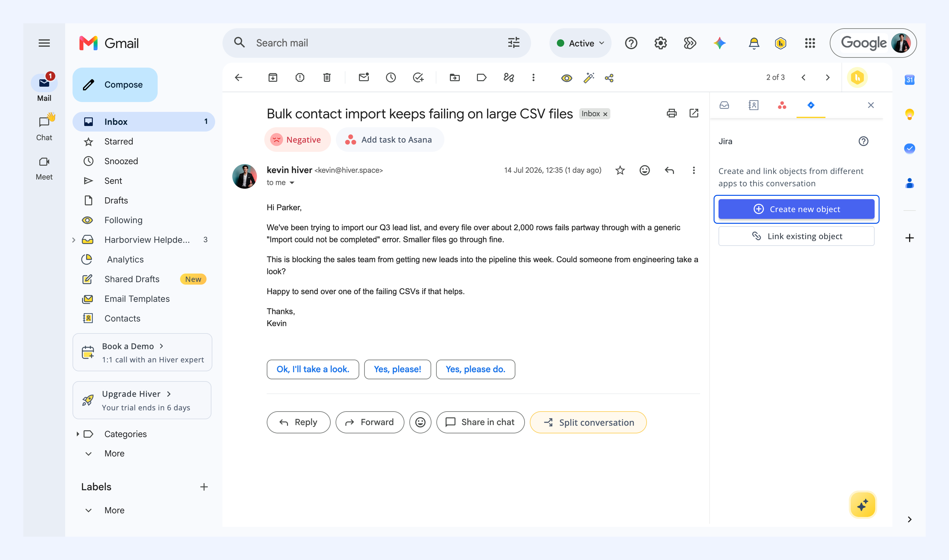
Task: Open Gmail settings gear
Action: (661, 43)
